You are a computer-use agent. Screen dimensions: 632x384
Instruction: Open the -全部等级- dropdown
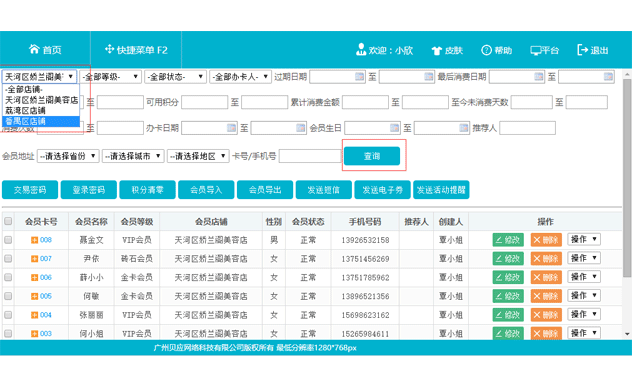pos(110,77)
